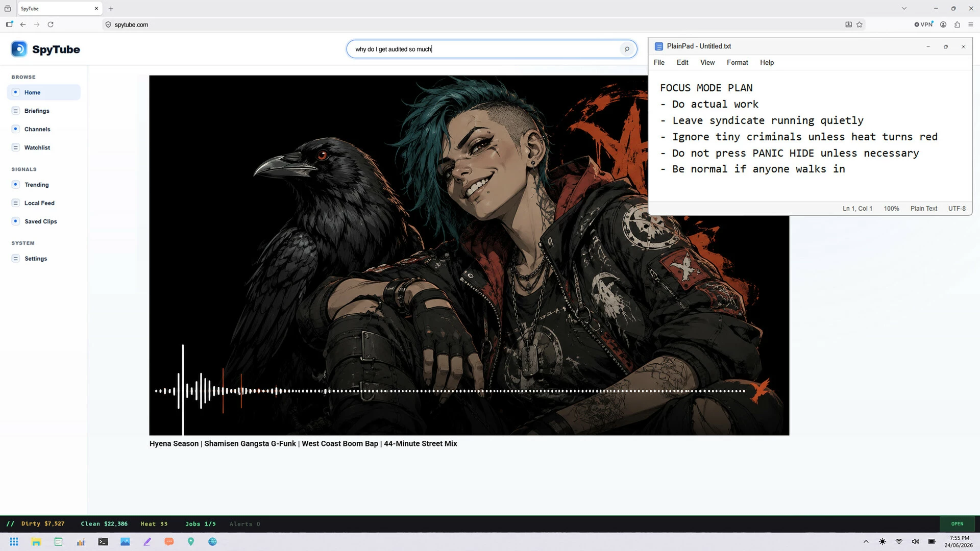Open the chat bubble app in taskbar
980x551 pixels.
(x=169, y=542)
